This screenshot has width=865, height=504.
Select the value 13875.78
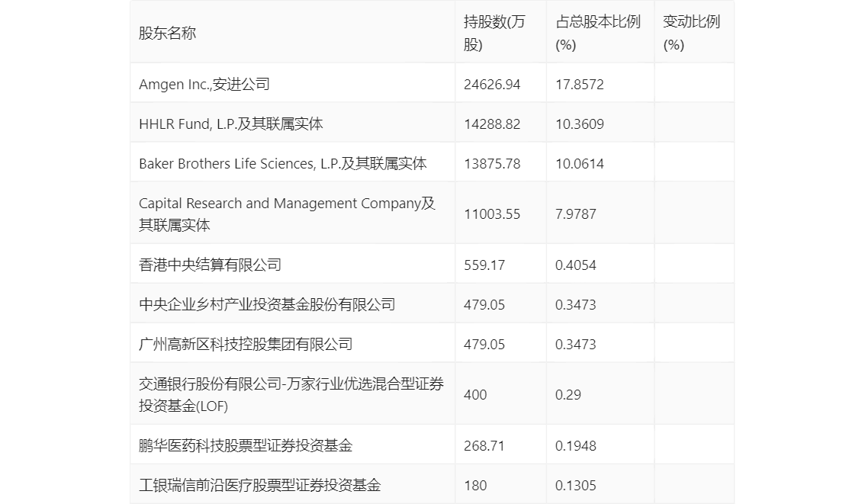pos(492,164)
